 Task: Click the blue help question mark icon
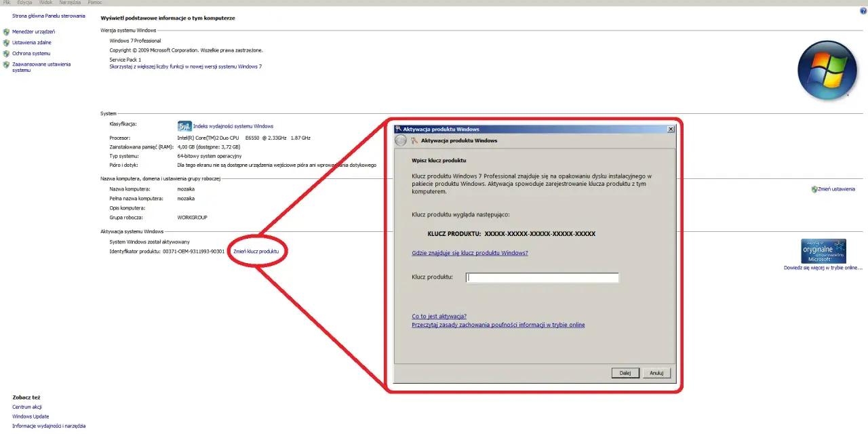tap(863, 11)
